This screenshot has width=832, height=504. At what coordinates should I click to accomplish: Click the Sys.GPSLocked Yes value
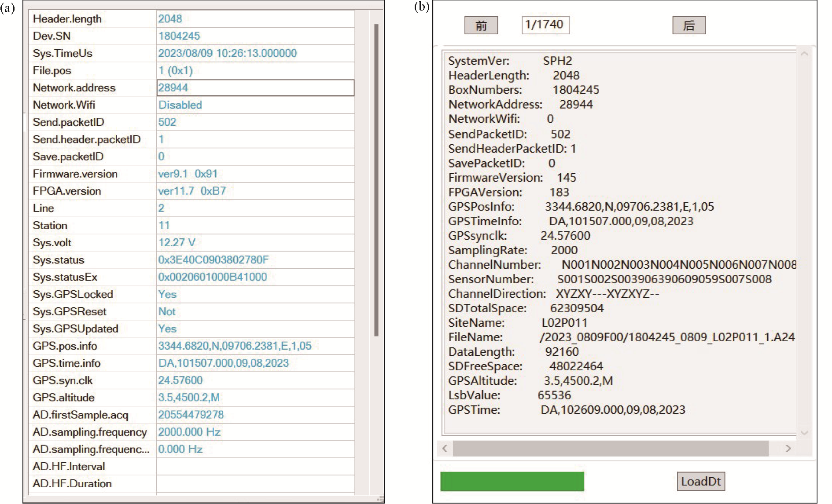click(x=167, y=294)
